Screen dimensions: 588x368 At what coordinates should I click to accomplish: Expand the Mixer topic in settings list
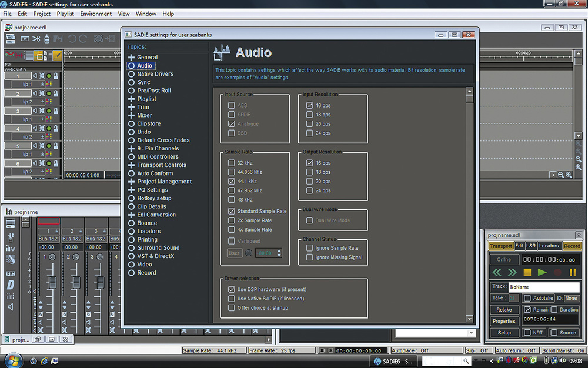[x=132, y=116]
